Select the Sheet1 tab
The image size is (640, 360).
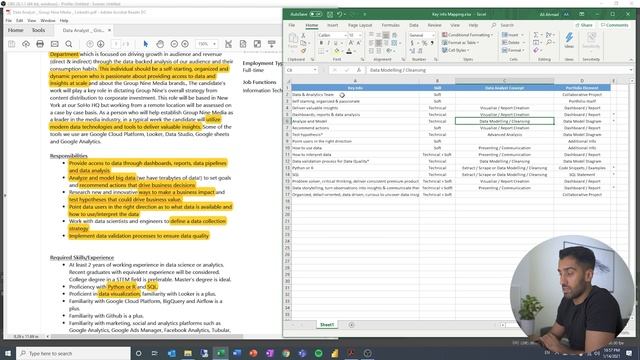pyautogui.click(x=327, y=325)
